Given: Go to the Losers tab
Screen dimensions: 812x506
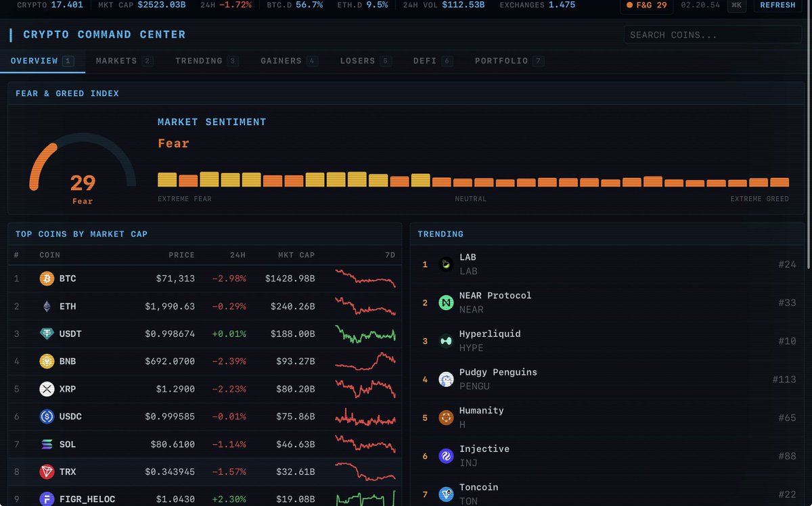Looking at the screenshot, I should (x=365, y=61).
